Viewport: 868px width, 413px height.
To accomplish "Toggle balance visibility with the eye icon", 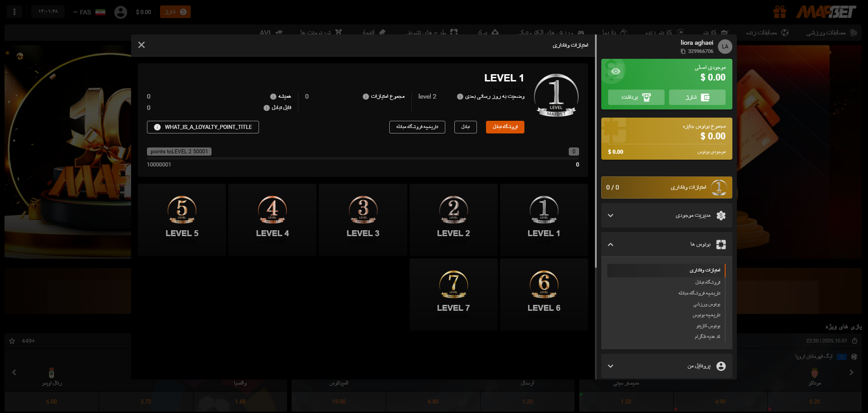I will click(x=615, y=71).
